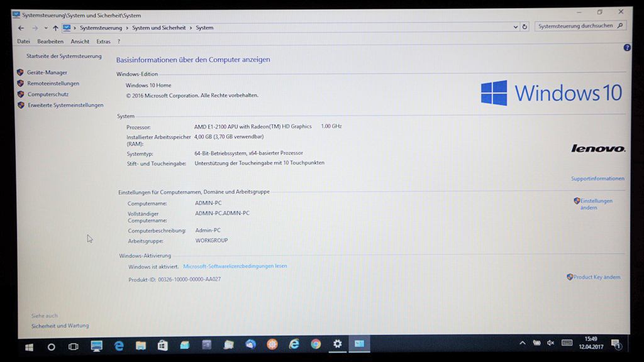This screenshot has height=362, width=644.
Task: Click the computer icon in address bar
Action: [x=67, y=28]
